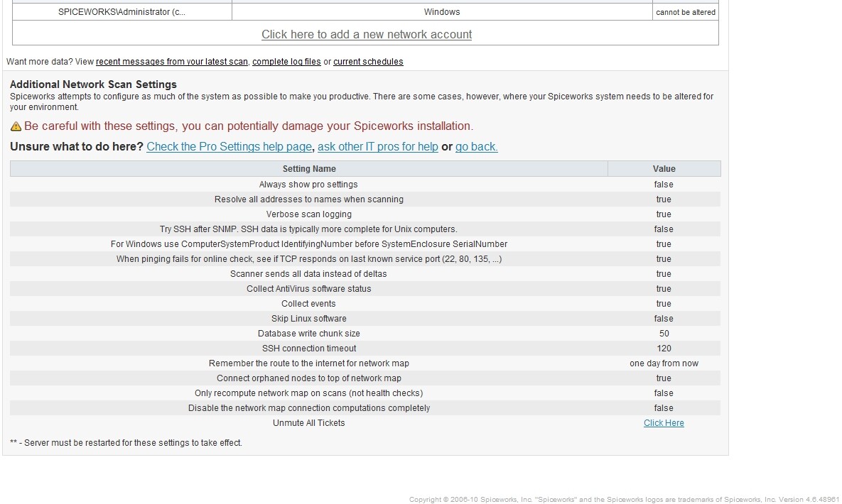The width and height of the screenshot is (842, 504).
Task: View recent messages from your latest scan
Action: (x=171, y=62)
